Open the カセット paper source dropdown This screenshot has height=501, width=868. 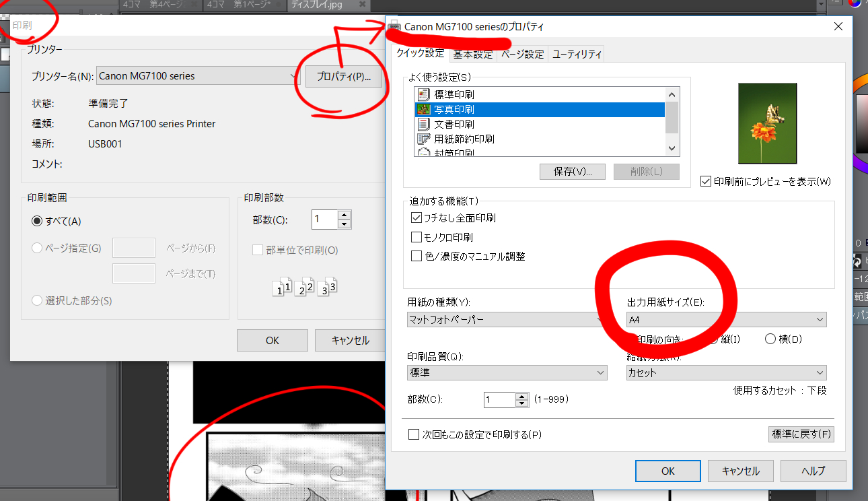[x=726, y=372]
